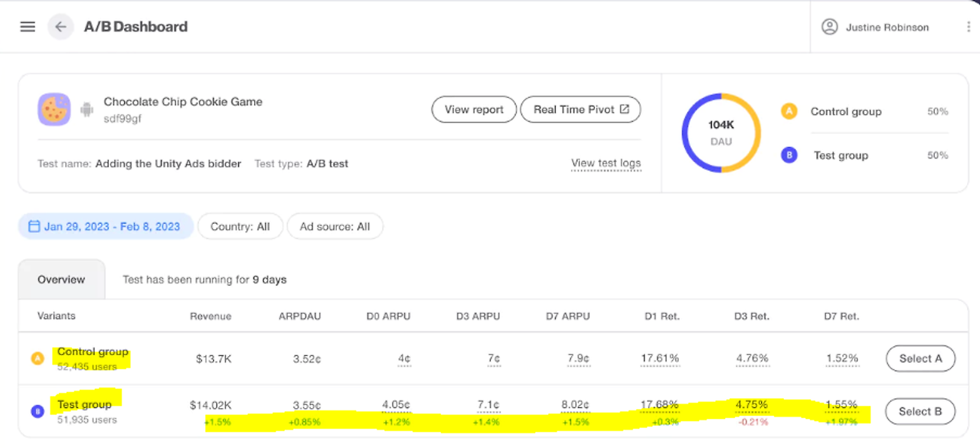This screenshot has height=448, width=980.
Task: Open the View test logs link
Action: [x=606, y=163]
